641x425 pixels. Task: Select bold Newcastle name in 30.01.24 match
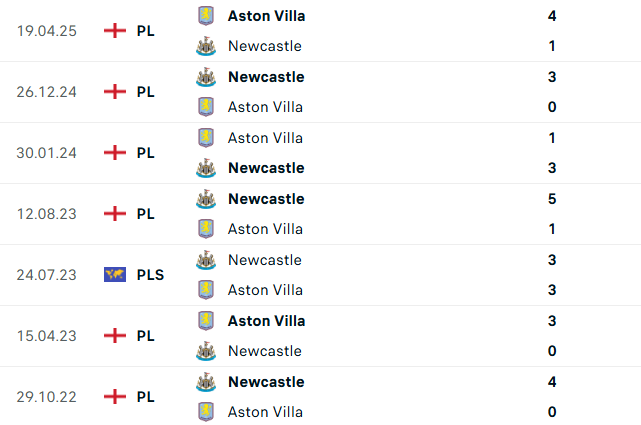pos(266,168)
